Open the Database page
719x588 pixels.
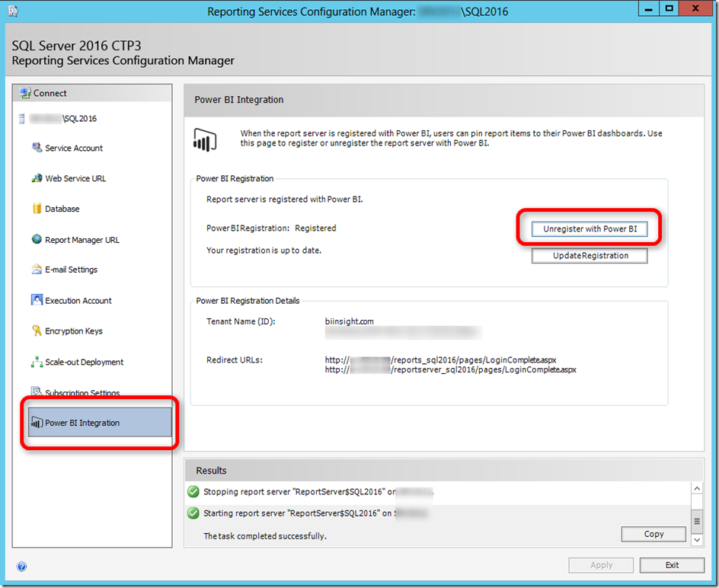[x=62, y=209]
